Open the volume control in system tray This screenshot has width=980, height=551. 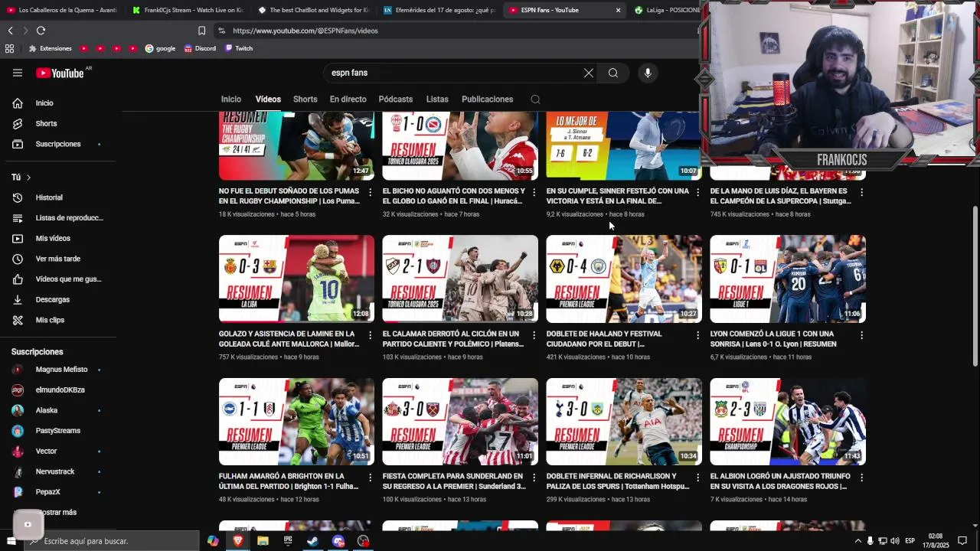click(894, 541)
